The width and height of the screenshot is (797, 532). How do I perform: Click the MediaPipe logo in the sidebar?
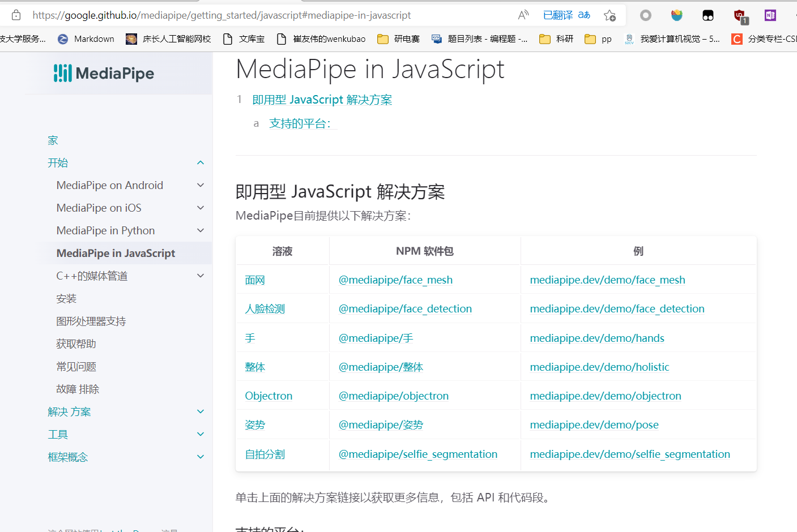[104, 73]
